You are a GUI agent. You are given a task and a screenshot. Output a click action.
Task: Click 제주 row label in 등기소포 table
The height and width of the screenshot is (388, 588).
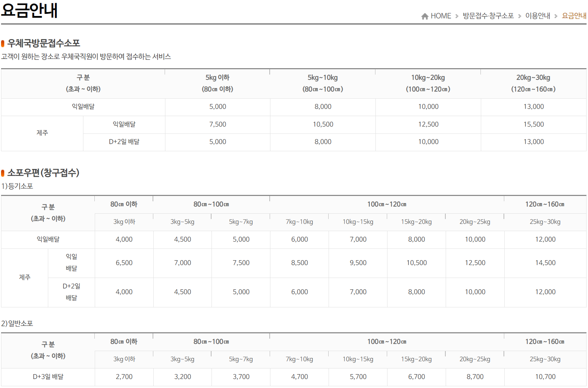(25, 278)
